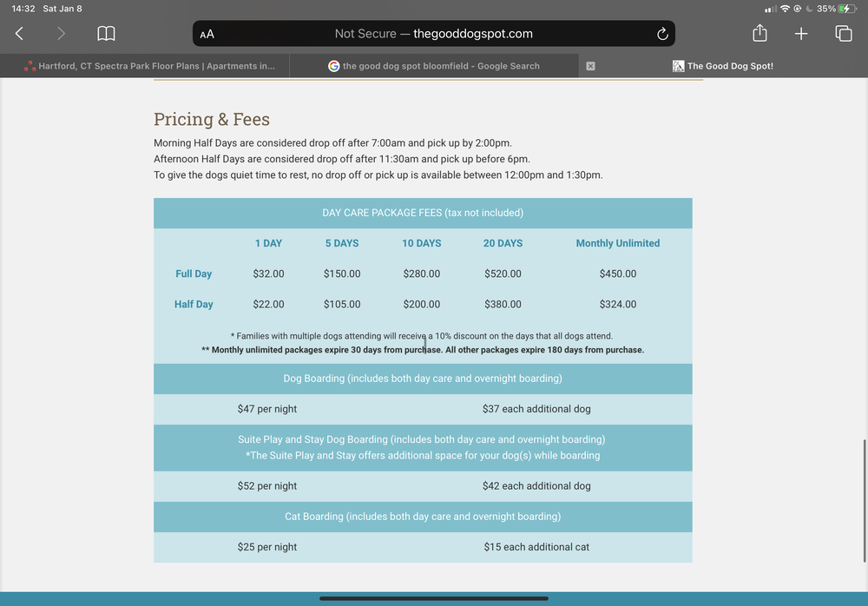Tap the Pricing & Fees heading
Viewport: 868px width, 606px height.
(212, 120)
